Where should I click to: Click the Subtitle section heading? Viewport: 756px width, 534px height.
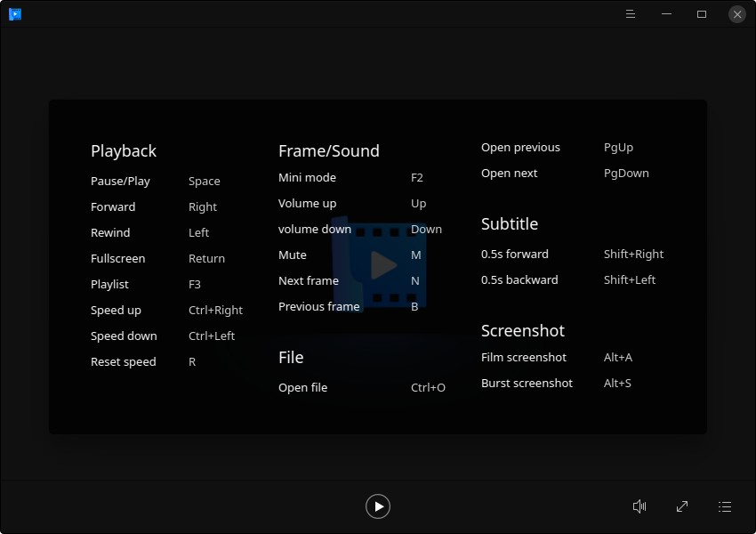pyautogui.click(x=510, y=224)
